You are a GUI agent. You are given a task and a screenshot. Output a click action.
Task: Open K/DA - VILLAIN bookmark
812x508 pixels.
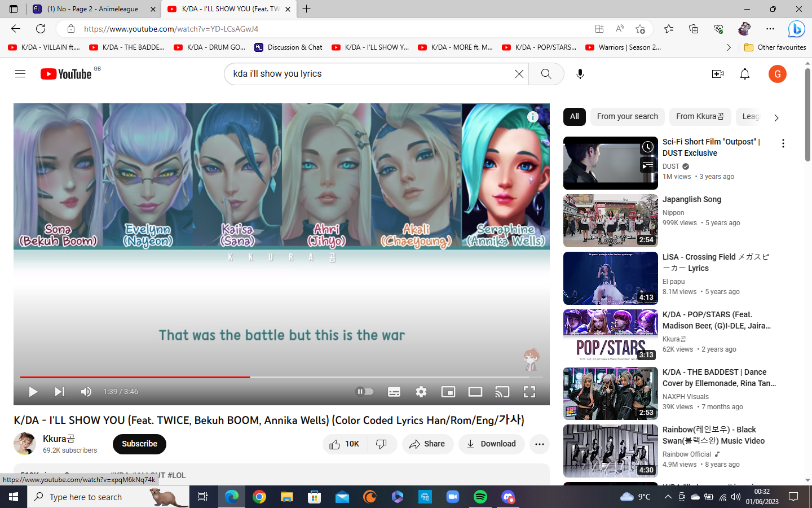pyautogui.click(x=44, y=47)
